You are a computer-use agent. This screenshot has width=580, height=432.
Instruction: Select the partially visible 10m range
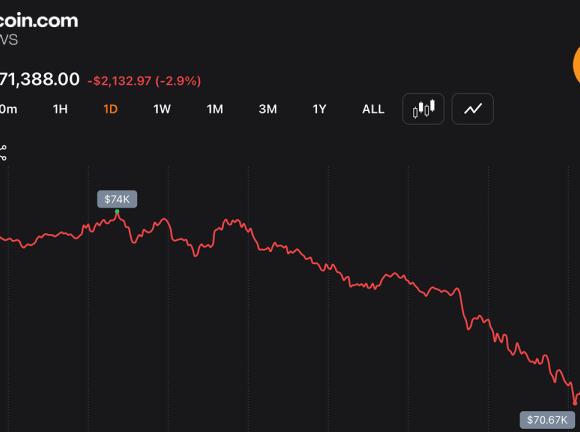[9, 109]
